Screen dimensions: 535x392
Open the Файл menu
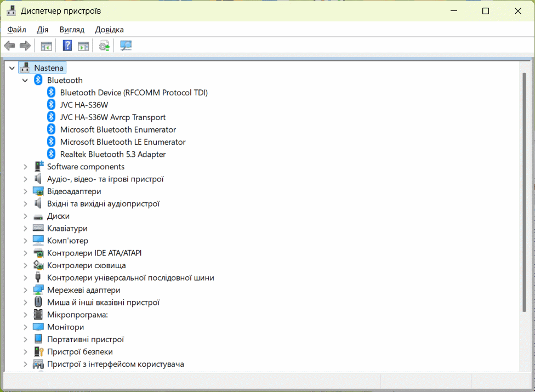pyautogui.click(x=17, y=30)
